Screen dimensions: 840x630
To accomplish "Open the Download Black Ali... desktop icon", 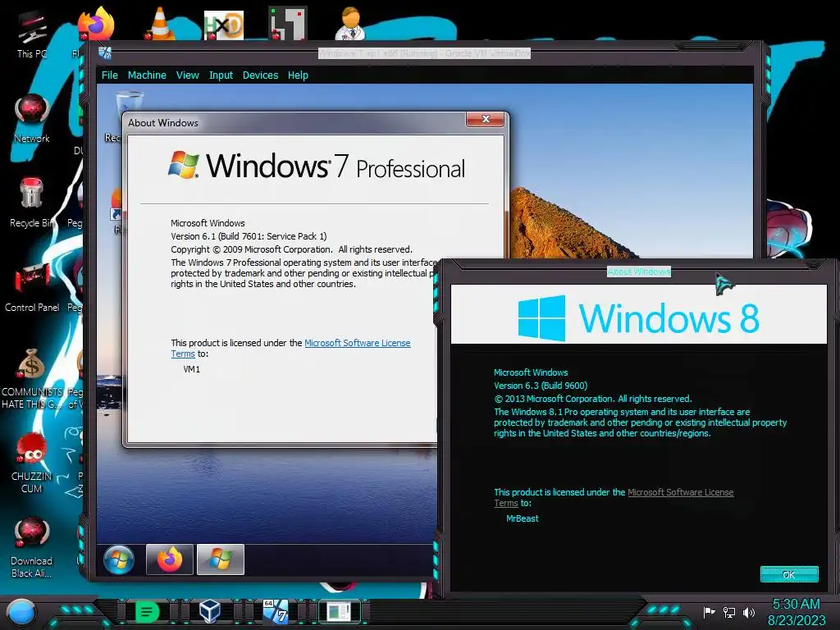I will point(32,547).
